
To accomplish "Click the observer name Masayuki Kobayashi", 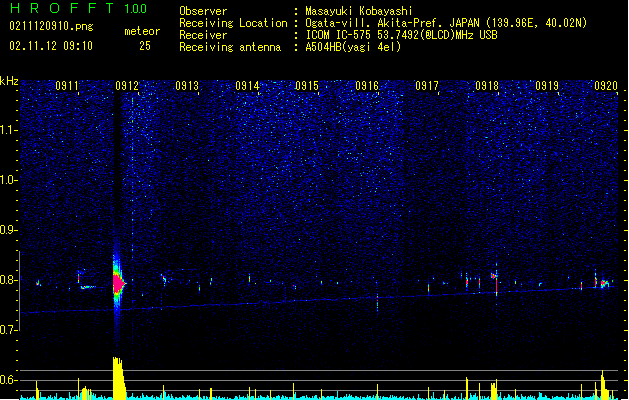I will pyautogui.click(x=359, y=11).
